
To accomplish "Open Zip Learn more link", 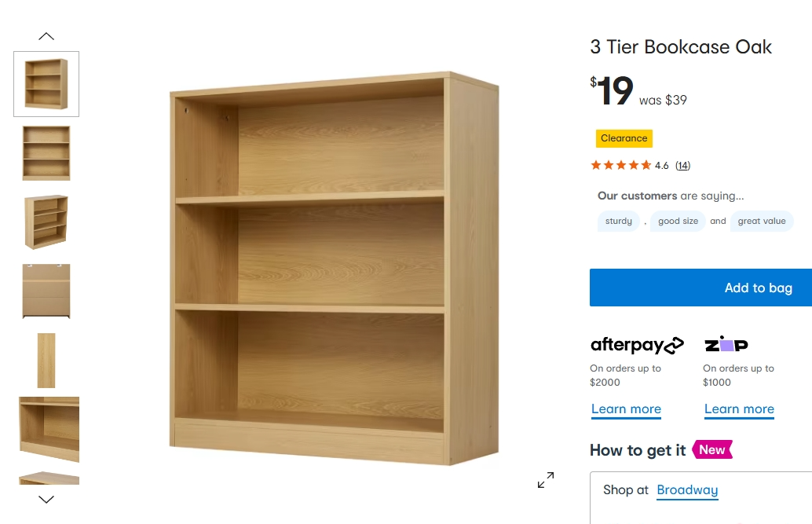I will point(739,409).
